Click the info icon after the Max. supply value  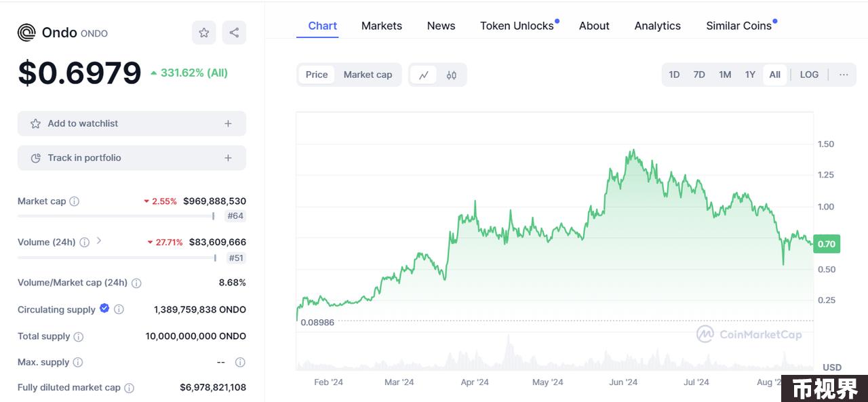coord(240,363)
